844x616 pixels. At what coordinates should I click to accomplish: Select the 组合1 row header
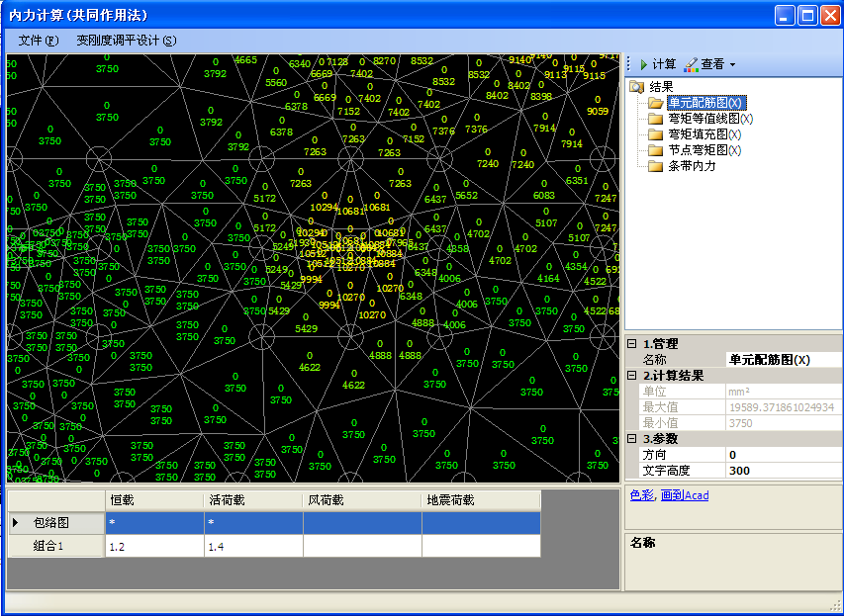click(x=56, y=546)
